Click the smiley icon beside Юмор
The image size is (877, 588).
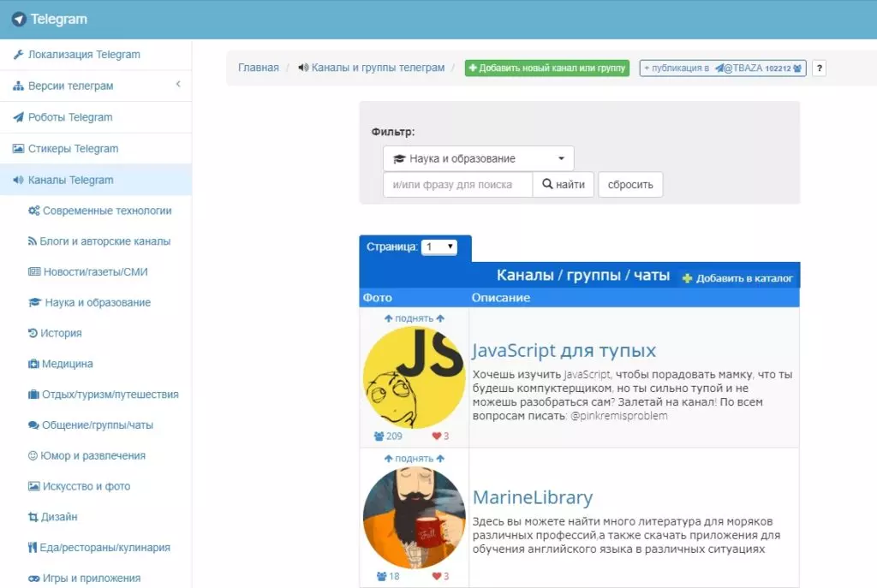click(x=33, y=455)
